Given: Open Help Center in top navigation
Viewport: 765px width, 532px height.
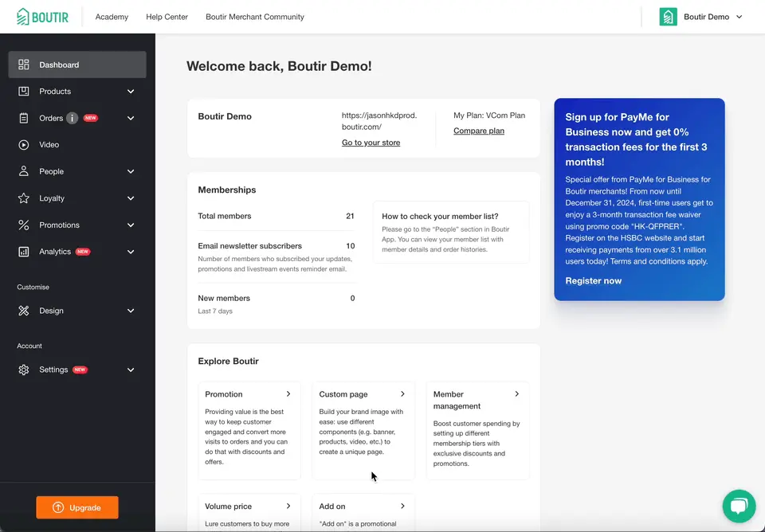Looking at the screenshot, I should point(167,17).
